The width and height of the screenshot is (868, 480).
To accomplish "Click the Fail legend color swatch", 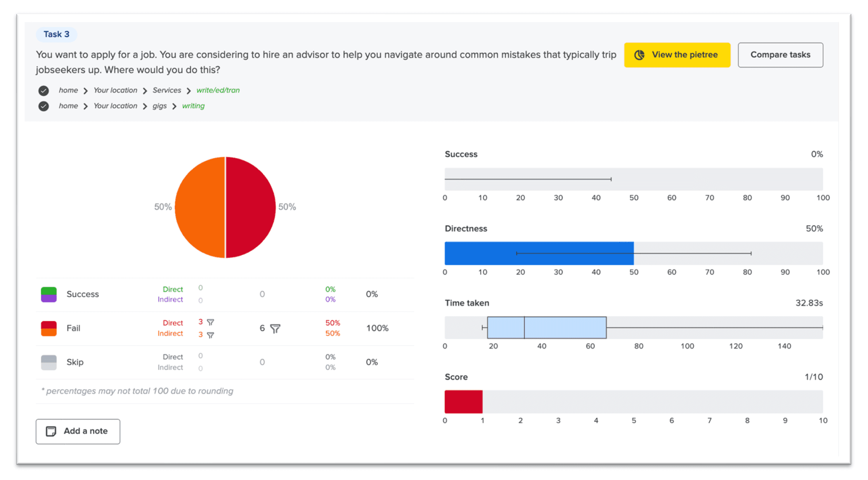I will [49, 328].
